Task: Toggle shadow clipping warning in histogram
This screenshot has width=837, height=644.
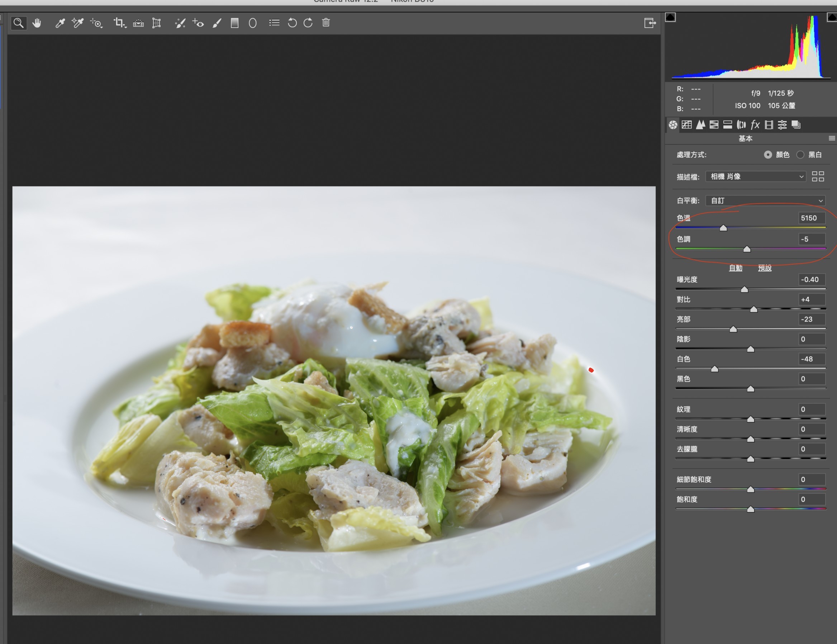Action: click(670, 17)
